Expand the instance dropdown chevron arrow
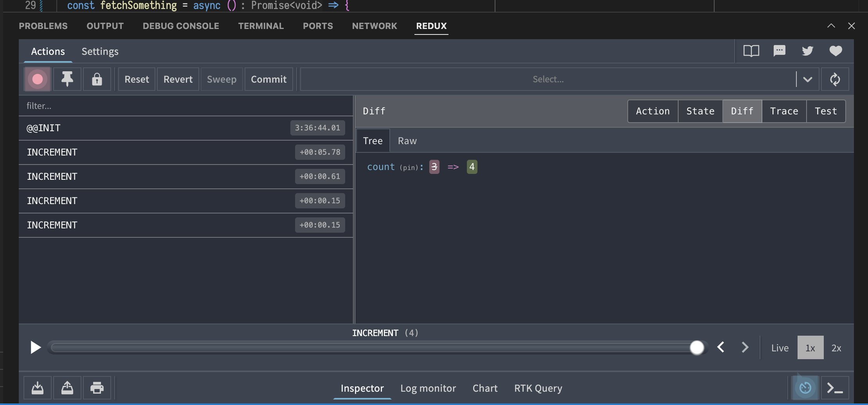The width and height of the screenshot is (868, 405). pos(807,79)
